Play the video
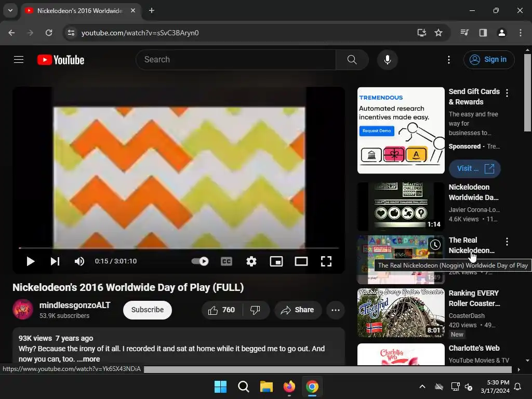Viewport: 532px width, 399px height. [x=31, y=261]
